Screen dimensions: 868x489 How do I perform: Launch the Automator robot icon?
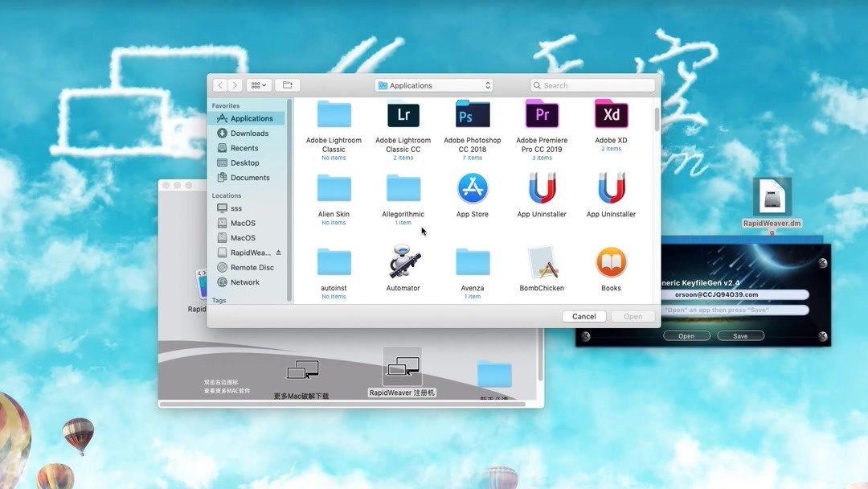pyautogui.click(x=403, y=264)
